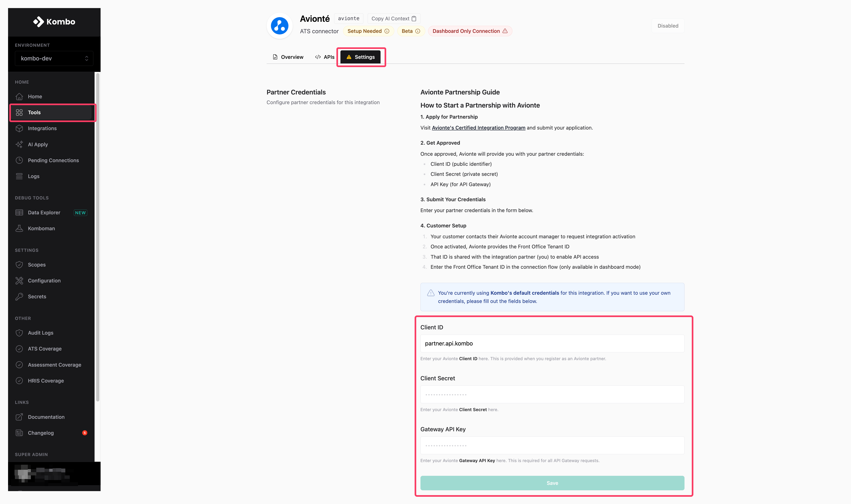Toggle the Disabled integration status button
The width and height of the screenshot is (851, 504).
click(x=668, y=26)
